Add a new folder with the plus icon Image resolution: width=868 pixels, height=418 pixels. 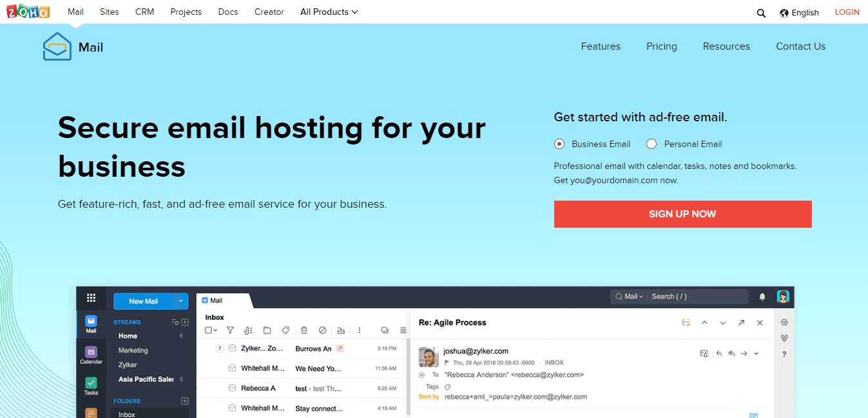(x=185, y=401)
